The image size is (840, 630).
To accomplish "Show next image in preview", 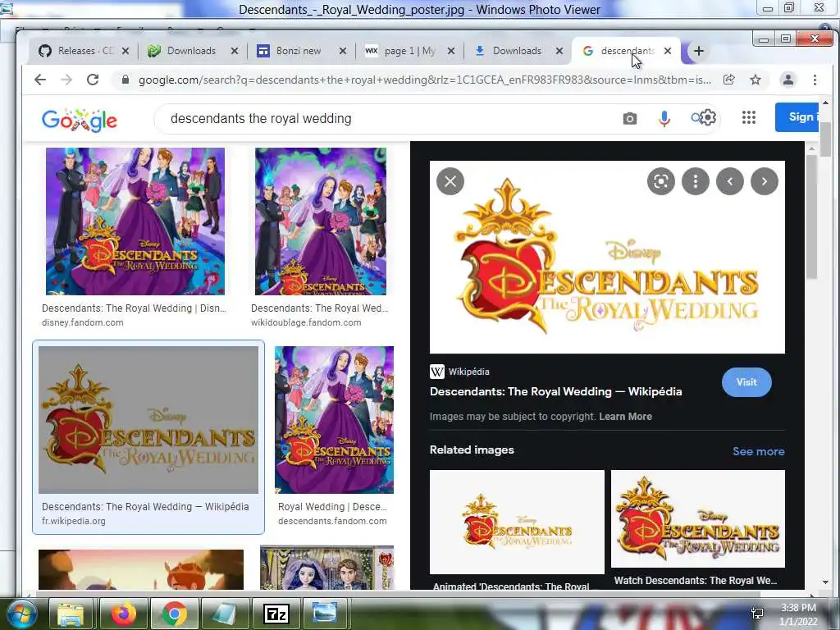I will tap(765, 181).
